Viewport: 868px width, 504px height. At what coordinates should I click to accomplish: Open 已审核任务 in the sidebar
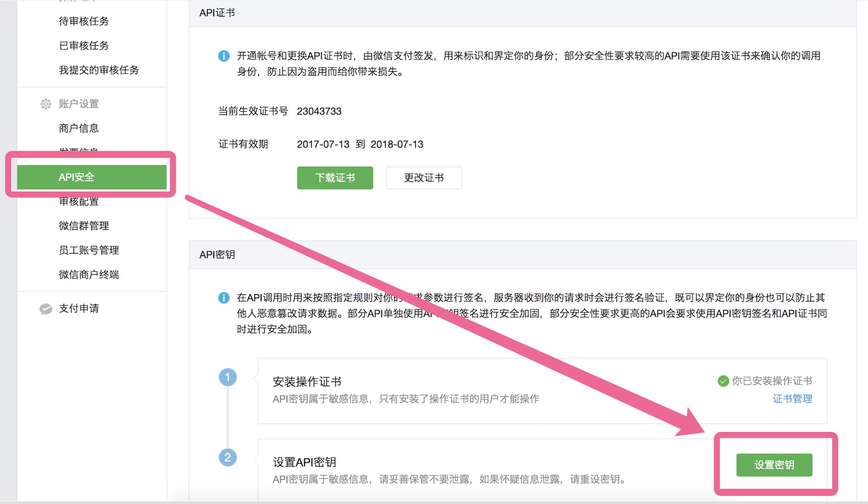pos(84,45)
